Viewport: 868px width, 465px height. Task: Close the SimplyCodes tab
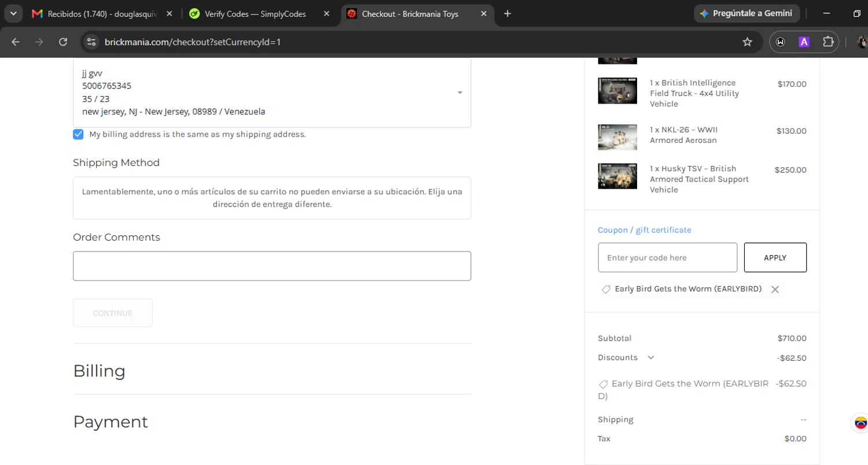coord(326,14)
